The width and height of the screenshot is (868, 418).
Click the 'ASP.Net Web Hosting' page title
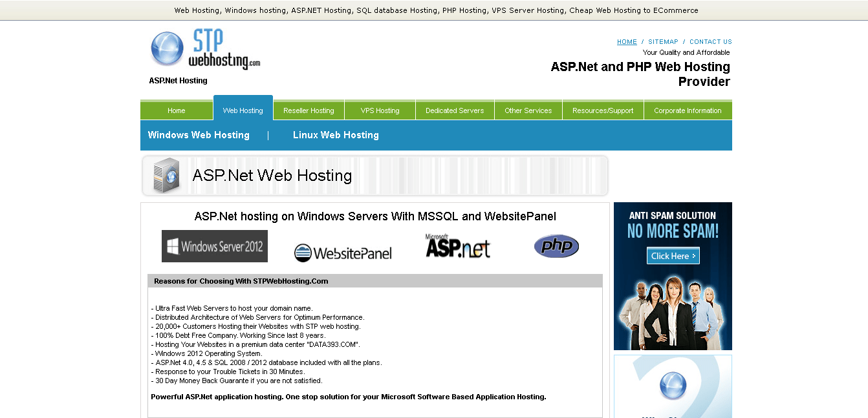click(272, 176)
